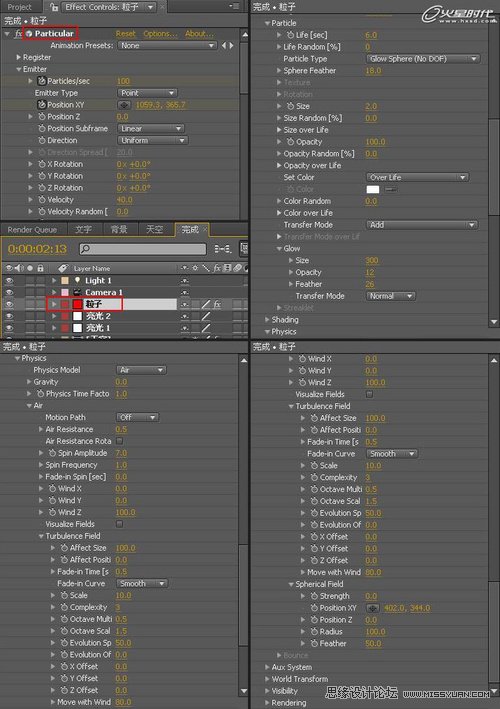This screenshot has height=709, width=500.
Task: Open Set Color dropdown showing Over Life
Action: point(417,177)
